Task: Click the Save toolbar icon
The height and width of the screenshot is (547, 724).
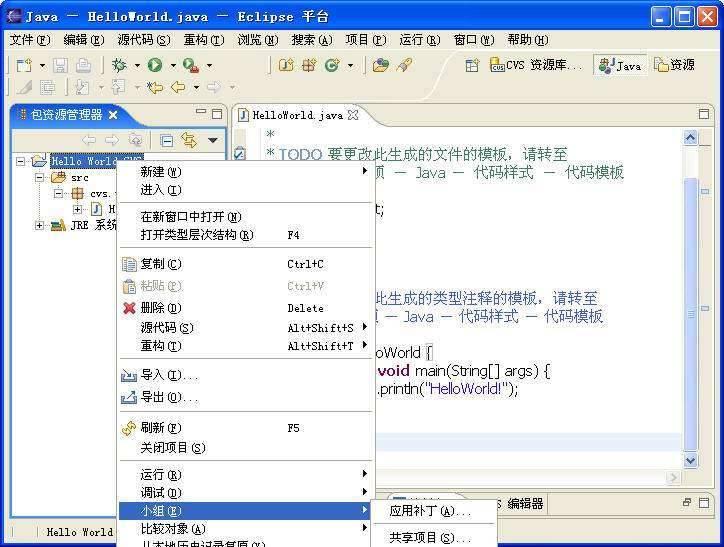Action: point(60,65)
